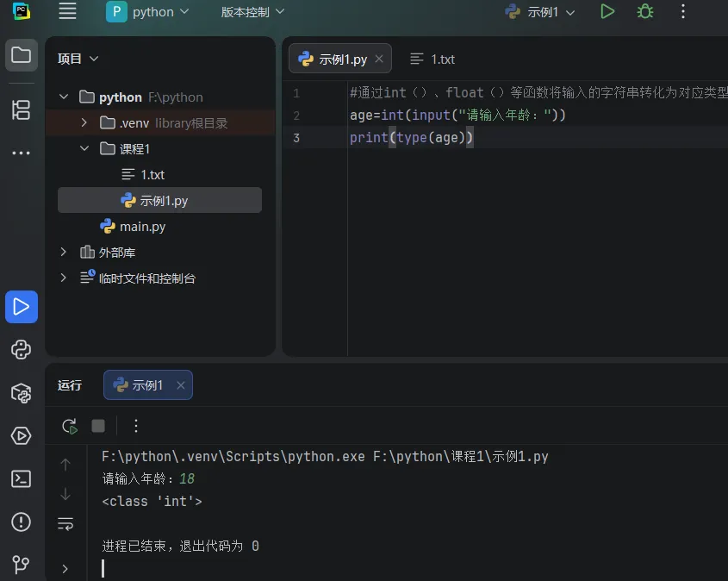Show more tool windows ellipsis
Screen dimensions: 728x581
(x=22, y=153)
